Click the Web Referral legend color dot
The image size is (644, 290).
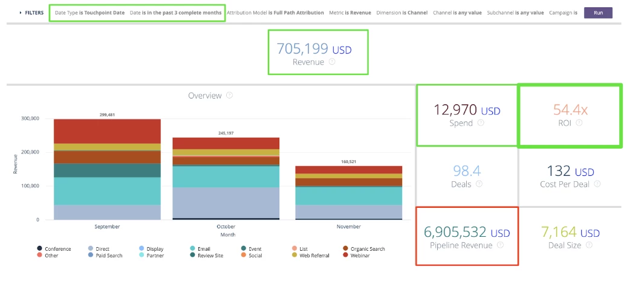point(294,255)
